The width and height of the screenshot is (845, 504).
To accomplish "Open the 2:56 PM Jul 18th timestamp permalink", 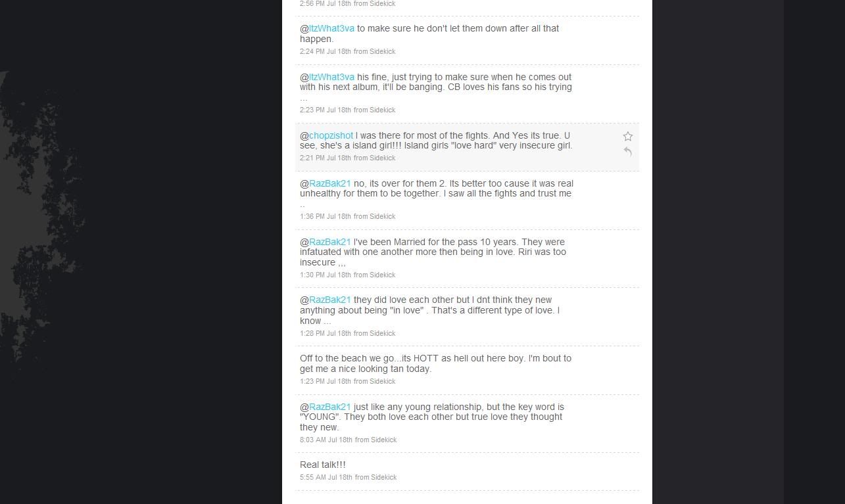I will pos(326,4).
